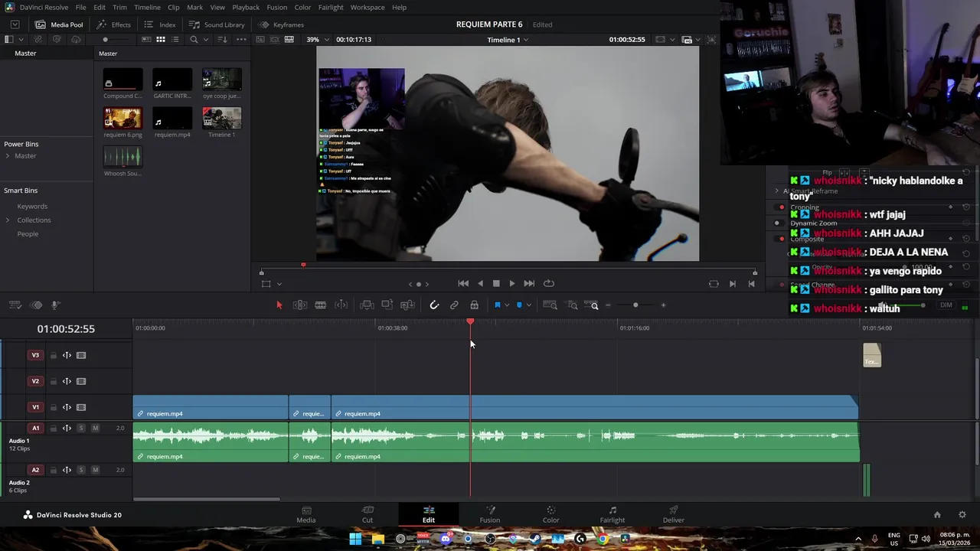The image size is (980, 551).
Task: Solo the Audio 2 track
Action: (81, 470)
